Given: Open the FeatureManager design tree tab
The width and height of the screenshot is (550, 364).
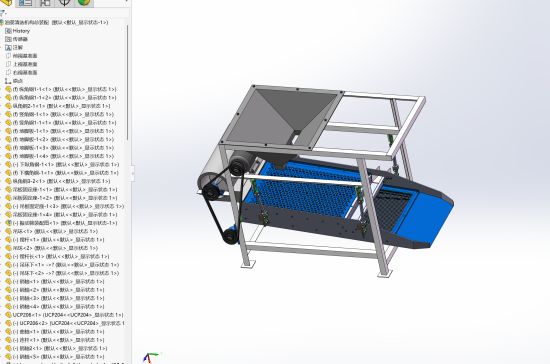Looking at the screenshot, I should click(6, 2).
